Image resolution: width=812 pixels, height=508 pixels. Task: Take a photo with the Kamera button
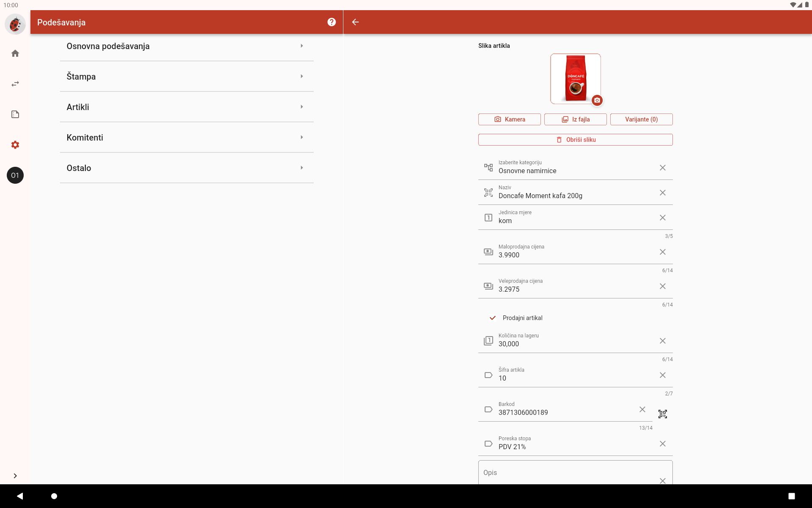tap(509, 119)
